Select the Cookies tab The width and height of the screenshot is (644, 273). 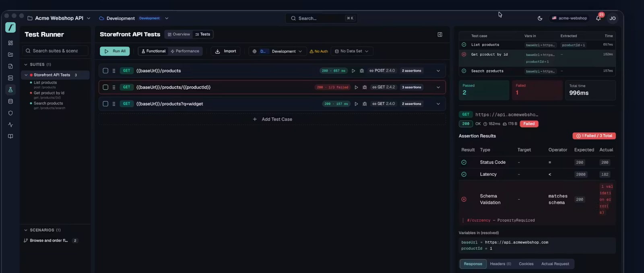pyautogui.click(x=526, y=264)
